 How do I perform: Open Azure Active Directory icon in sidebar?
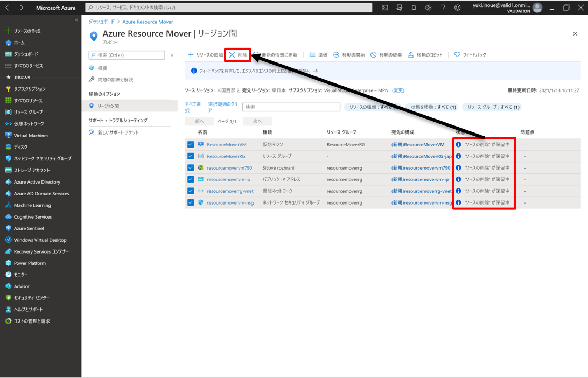[8, 182]
